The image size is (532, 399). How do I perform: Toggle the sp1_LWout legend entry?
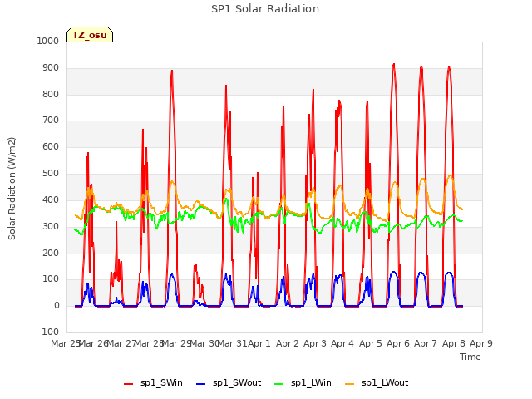click(377, 383)
